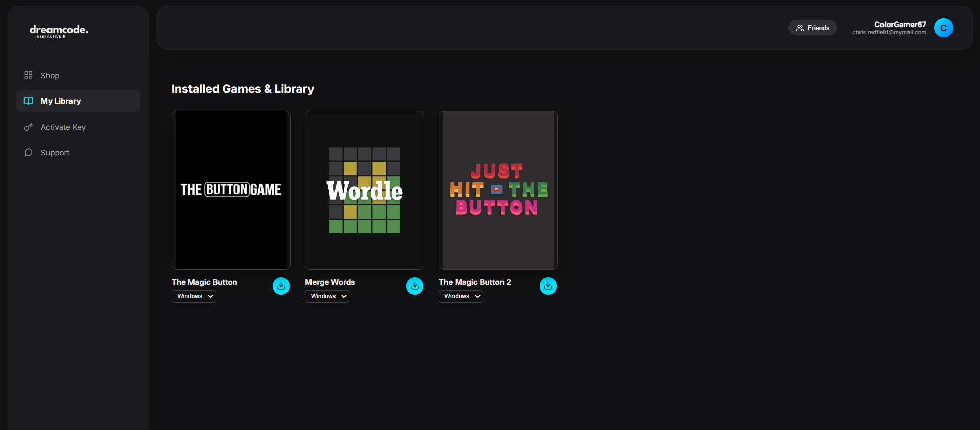Image resolution: width=980 pixels, height=430 pixels.
Task: Download the Merge Words game
Action: click(415, 286)
